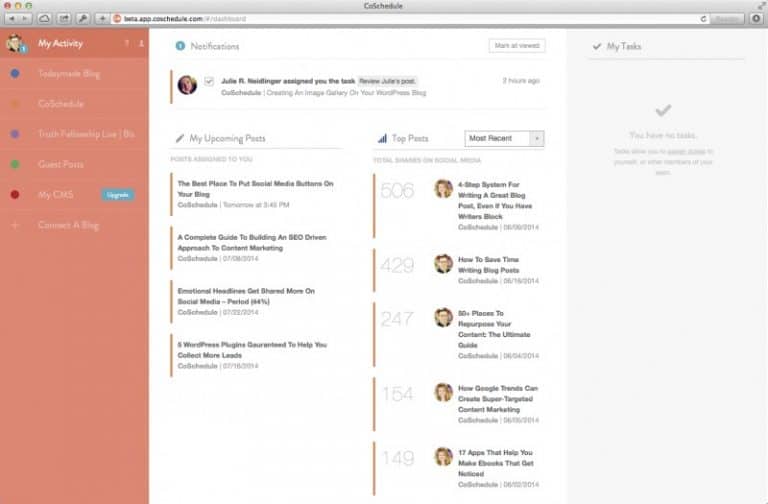
Task: Click the large checkmark in empty tasks panel
Action: (x=663, y=111)
